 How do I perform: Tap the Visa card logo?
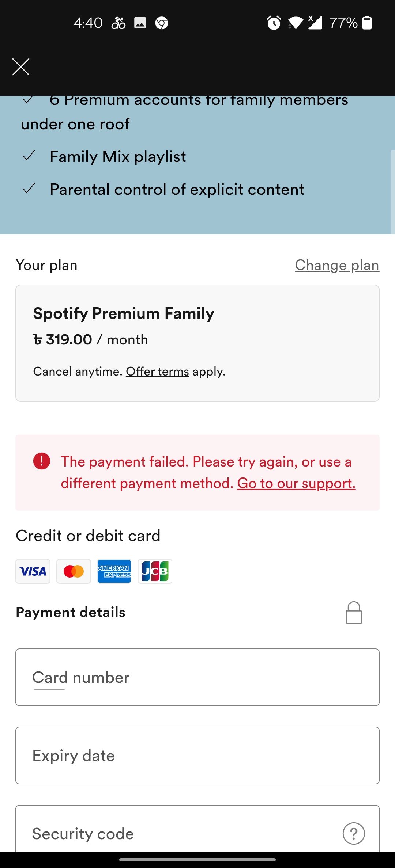(33, 571)
